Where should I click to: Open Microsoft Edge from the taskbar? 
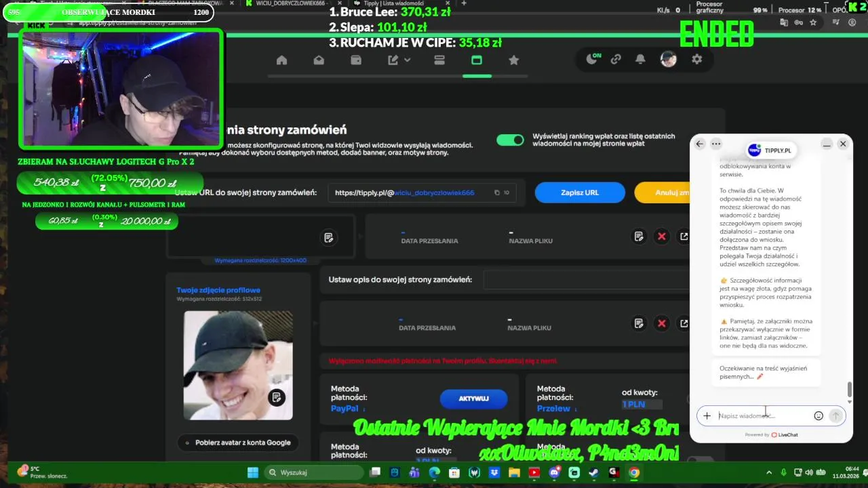434,472
